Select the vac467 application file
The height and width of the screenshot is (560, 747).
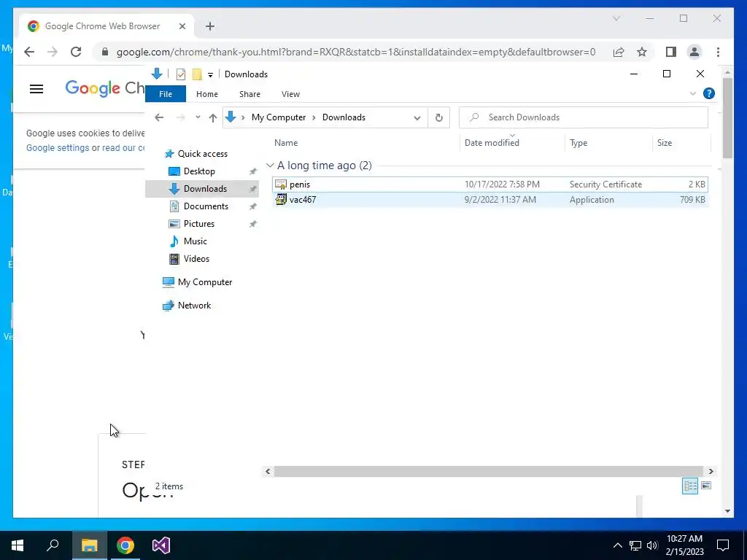490,200
